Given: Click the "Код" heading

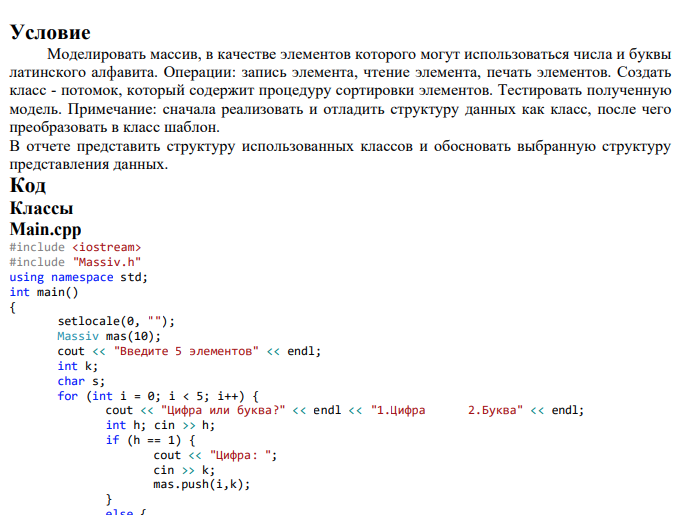Looking at the screenshot, I should 28,185.
